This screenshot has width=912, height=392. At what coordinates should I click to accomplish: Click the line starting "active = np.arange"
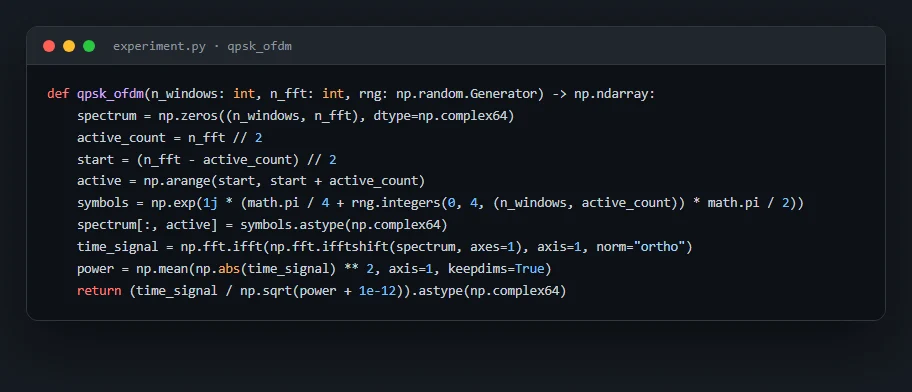[251, 181]
